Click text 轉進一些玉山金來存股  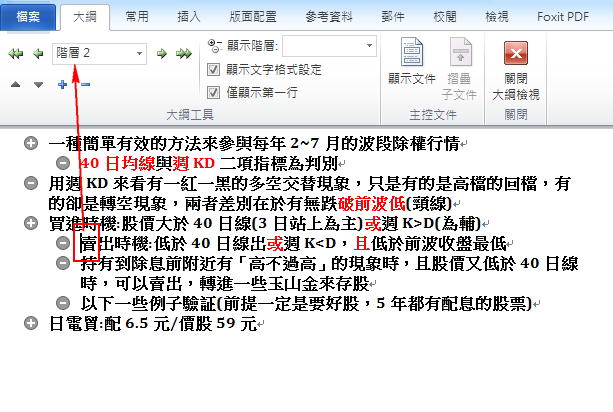tap(284, 283)
